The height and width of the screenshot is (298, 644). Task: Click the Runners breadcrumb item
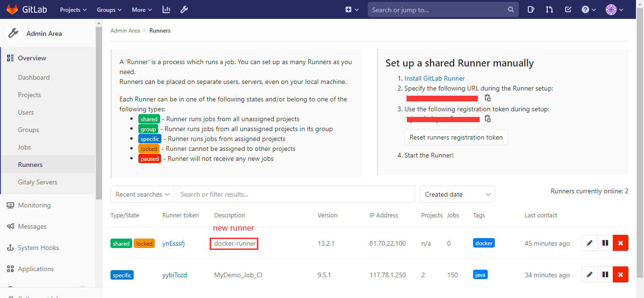pyautogui.click(x=160, y=31)
